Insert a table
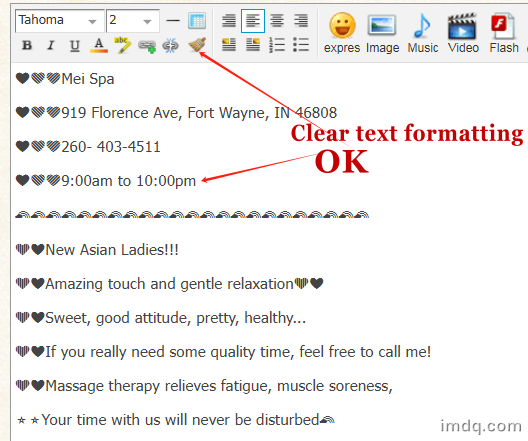 197,21
